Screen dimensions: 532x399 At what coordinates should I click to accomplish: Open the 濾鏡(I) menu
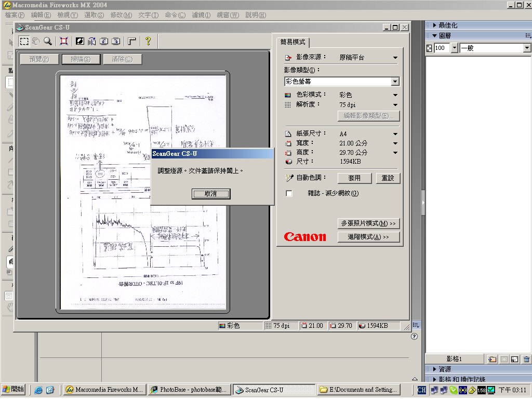(201, 15)
